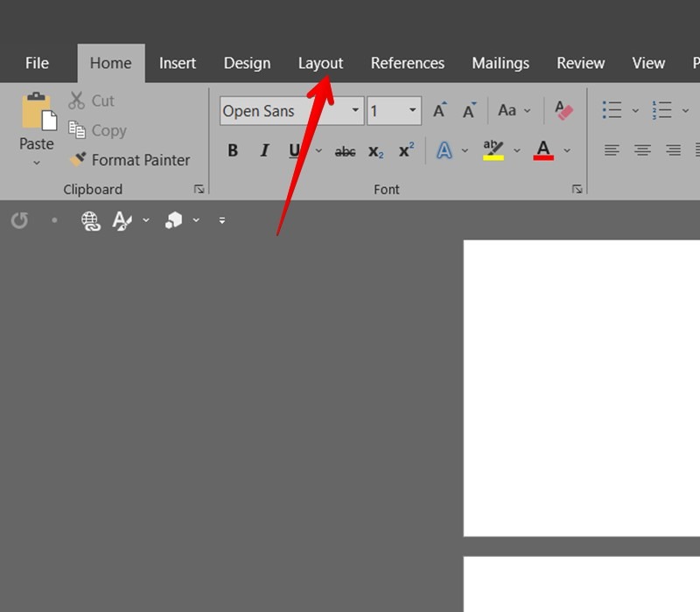This screenshot has width=700, height=612.
Task: Toggle bold formatting
Action: pos(233,150)
